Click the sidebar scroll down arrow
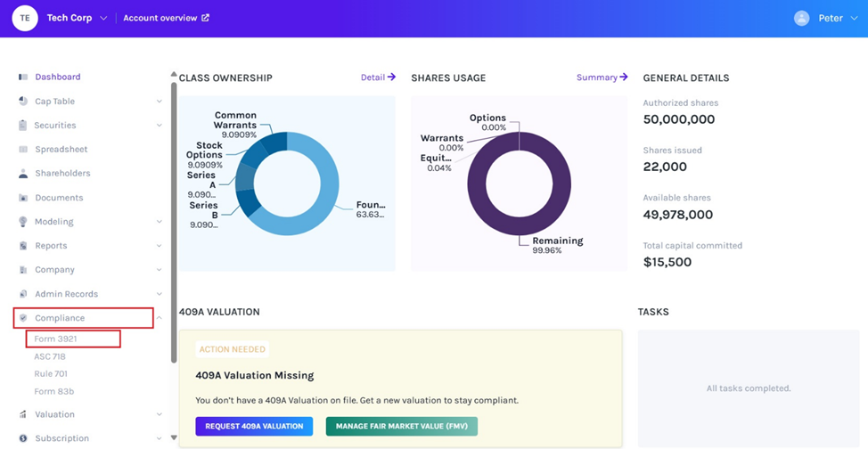Viewport: 868px width, 449px height. (174, 438)
